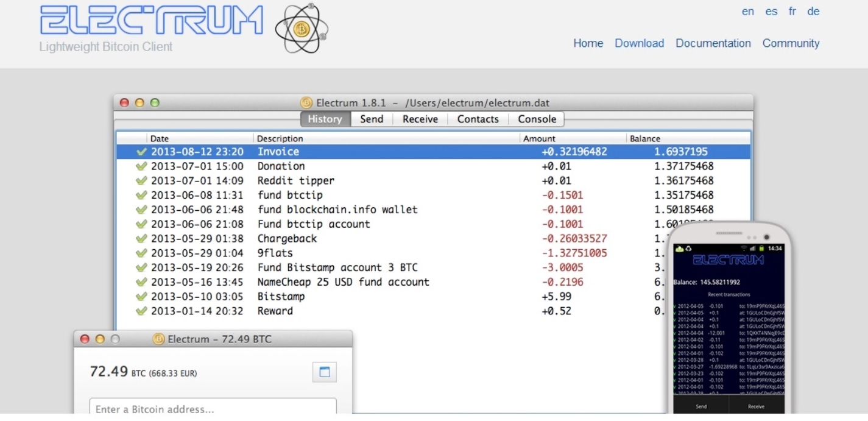Image resolution: width=868 pixels, height=421 pixels.
Task: Switch to the Receive tab
Action: click(420, 119)
